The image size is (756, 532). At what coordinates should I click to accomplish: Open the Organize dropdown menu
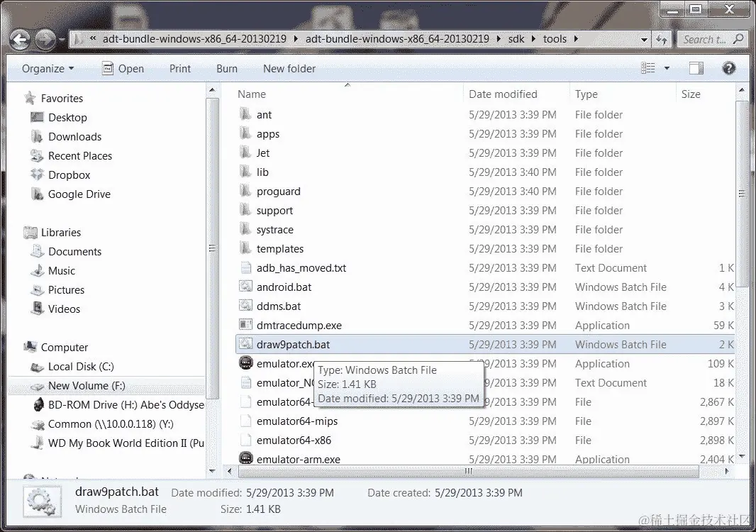coord(48,69)
